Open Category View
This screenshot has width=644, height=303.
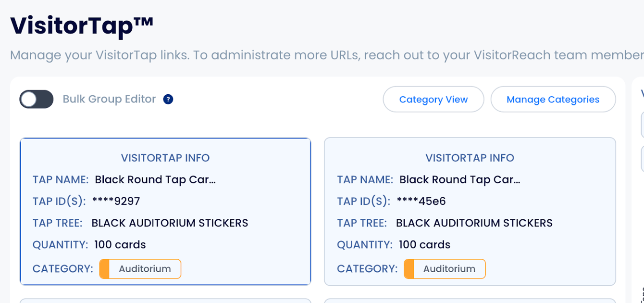pyautogui.click(x=433, y=99)
